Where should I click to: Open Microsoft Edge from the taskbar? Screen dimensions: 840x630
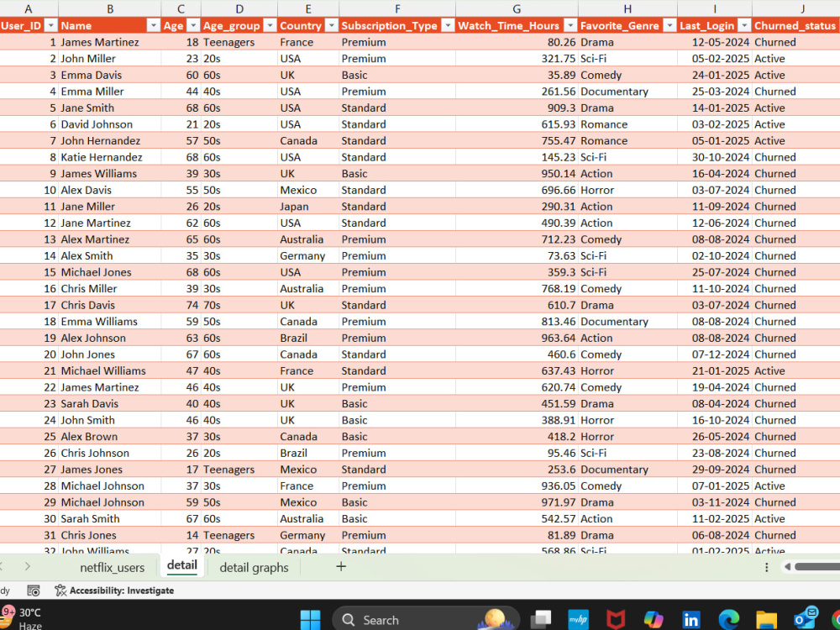728,620
